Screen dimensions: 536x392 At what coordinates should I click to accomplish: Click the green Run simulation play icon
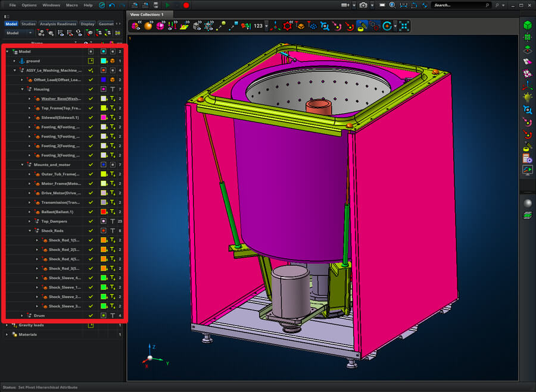[x=167, y=5]
